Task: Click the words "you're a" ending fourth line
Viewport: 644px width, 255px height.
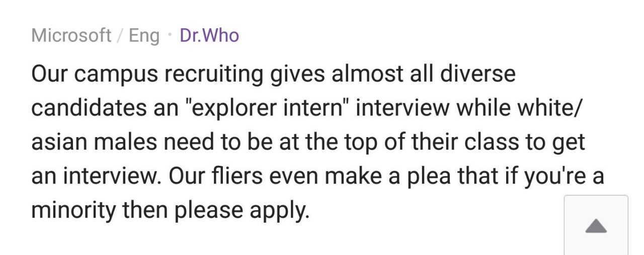Action: 564,177
